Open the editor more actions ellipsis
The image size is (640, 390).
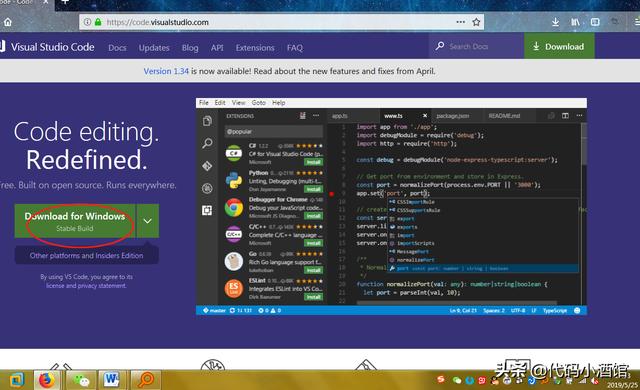(579, 116)
